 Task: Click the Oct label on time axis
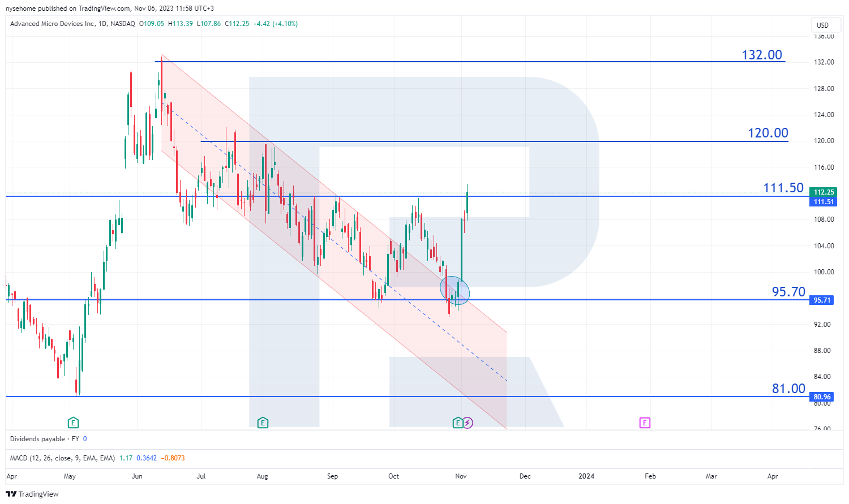(x=393, y=476)
